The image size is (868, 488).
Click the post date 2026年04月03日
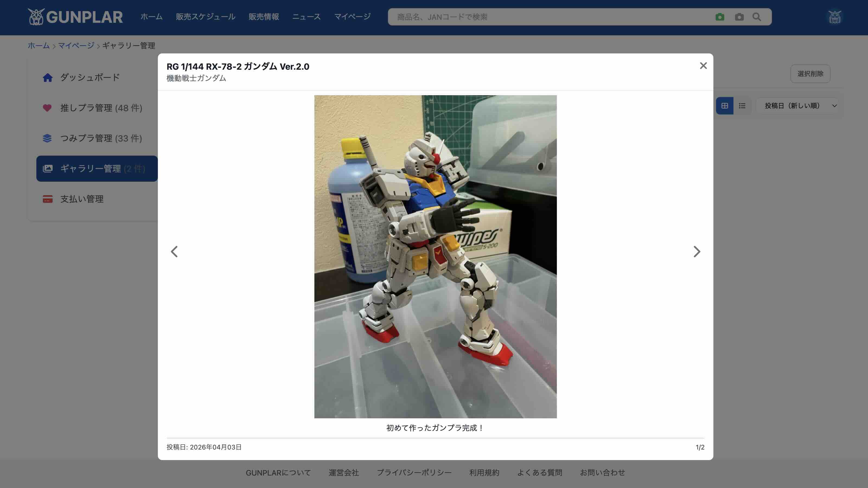pyautogui.click(x=216, y=447)
